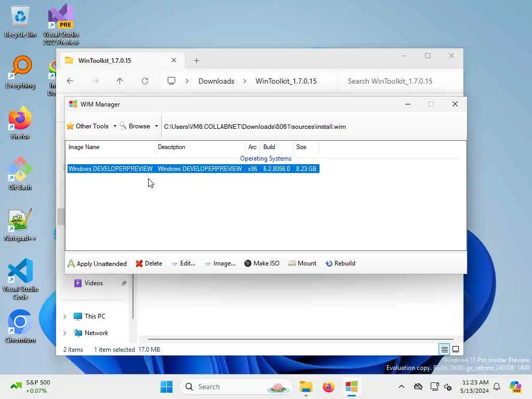Screen dimensions: 532x399
Task: Open the Edit... dropdown in WIM Manager
Action: 183,263
